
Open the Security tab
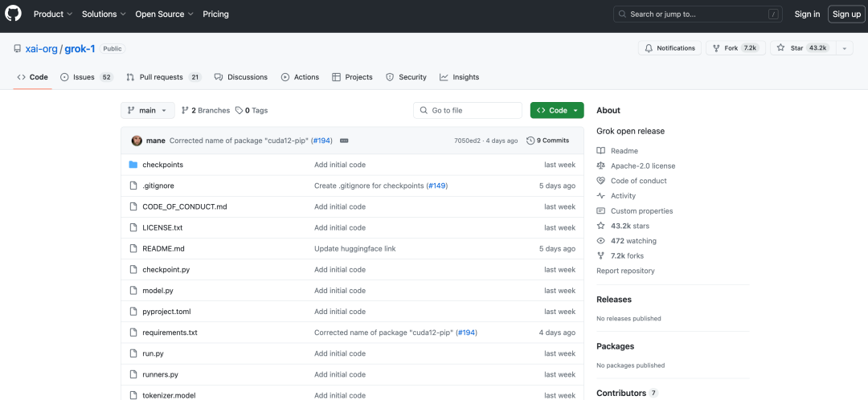click(407, 77)
